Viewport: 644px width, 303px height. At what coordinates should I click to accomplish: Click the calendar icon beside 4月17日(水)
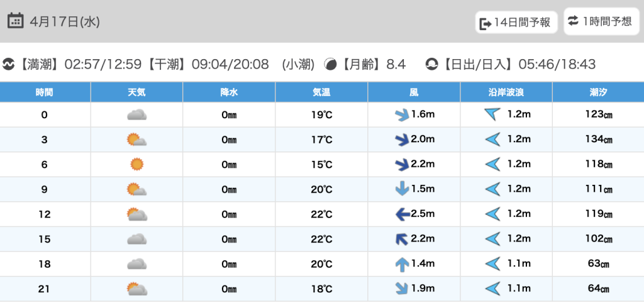pos(16,21)
